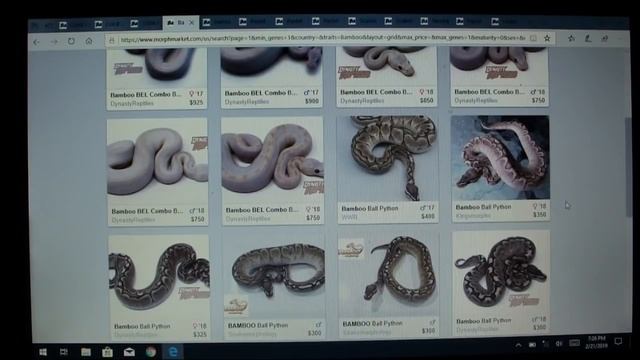Open the male '17 $900 Bamboo BEL Combo photo
This screenshot has width=640, height=360.
(271, 66)
